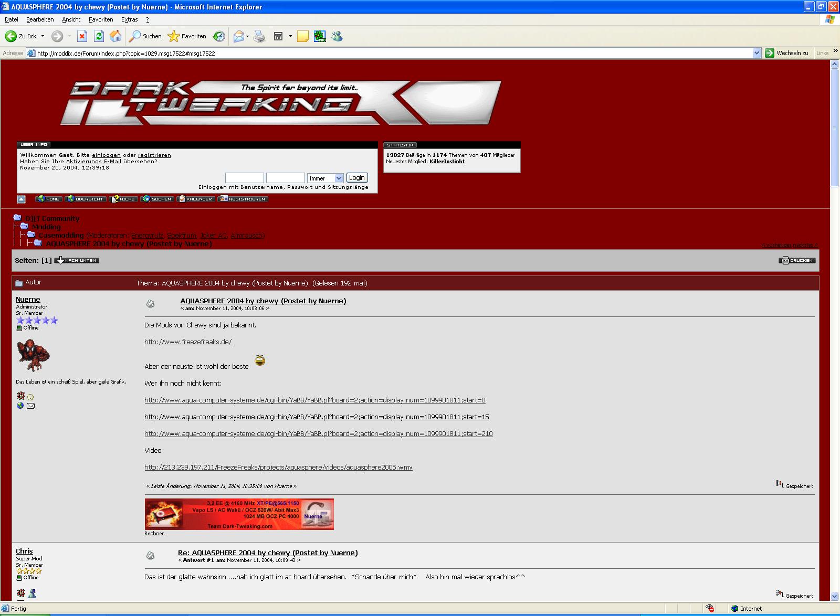Viewport: 840px width, 616px height.
Task: Click the page's vertical scrollbar down arrow
Action: [x=834, y=596]
